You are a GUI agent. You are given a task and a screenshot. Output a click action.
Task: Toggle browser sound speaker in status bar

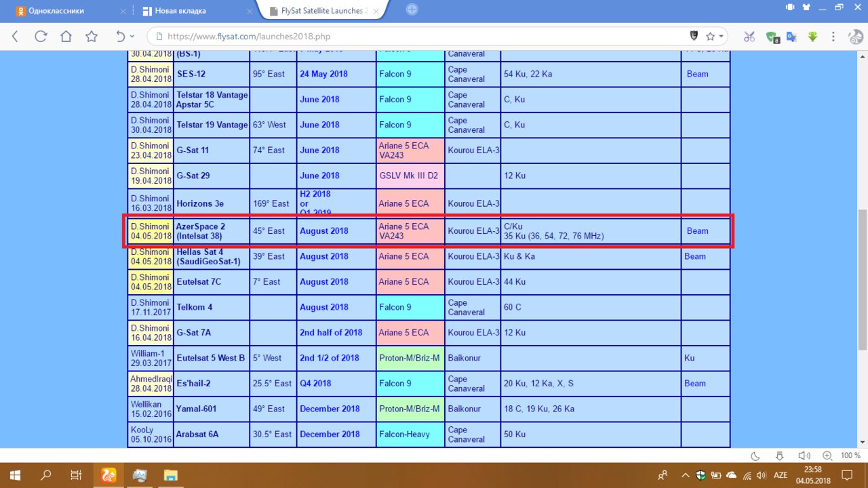click(804, 456)
